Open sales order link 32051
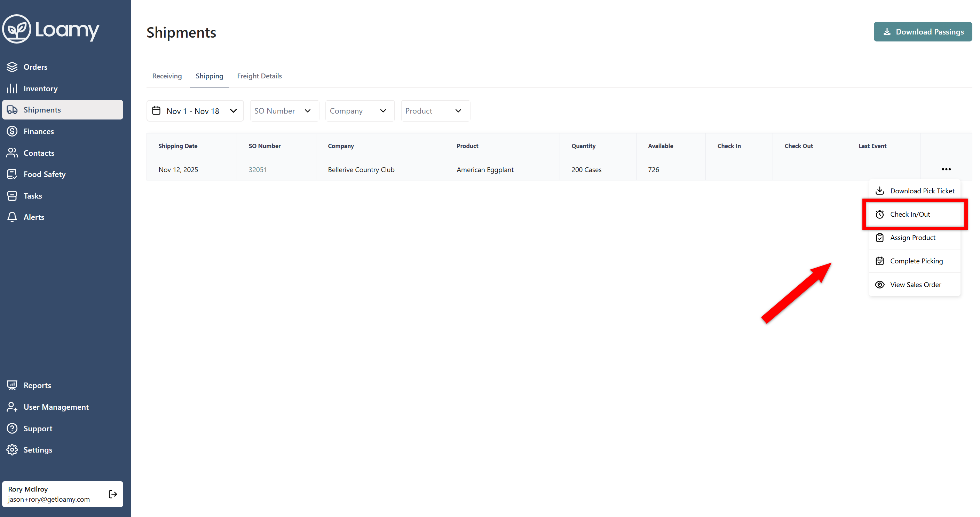 click(x=258, y=170)
